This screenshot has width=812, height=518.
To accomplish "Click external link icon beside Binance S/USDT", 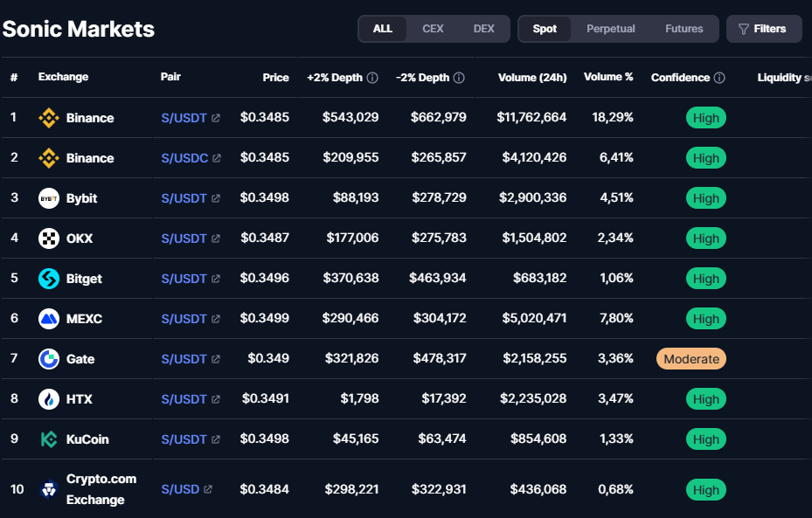I will tap(216, 118).
